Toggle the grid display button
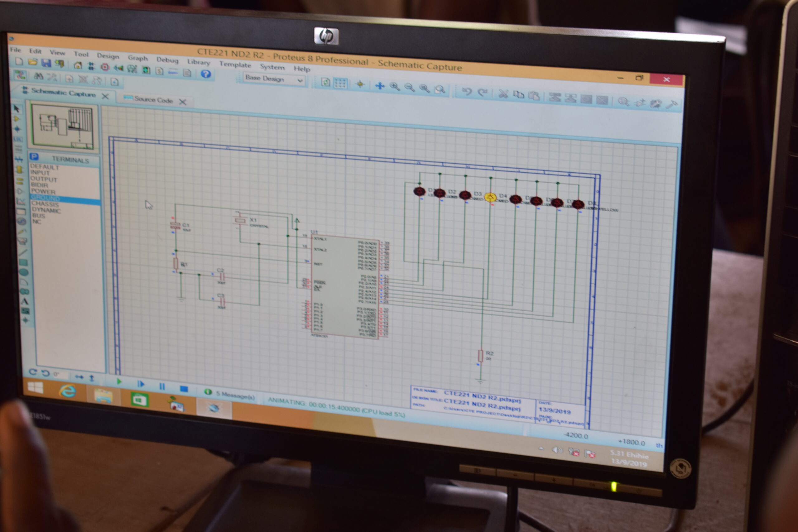The image size is (798, 532). 340,84
